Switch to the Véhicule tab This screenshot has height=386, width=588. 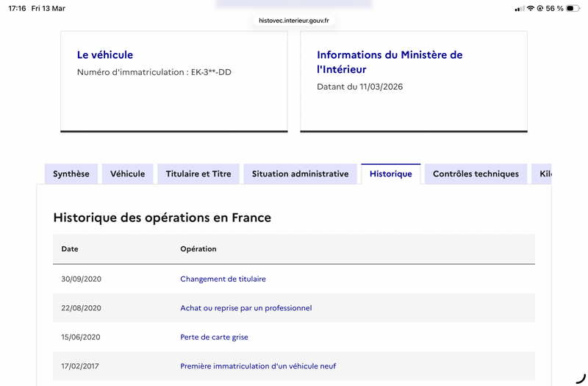click(x=127, y=174)
